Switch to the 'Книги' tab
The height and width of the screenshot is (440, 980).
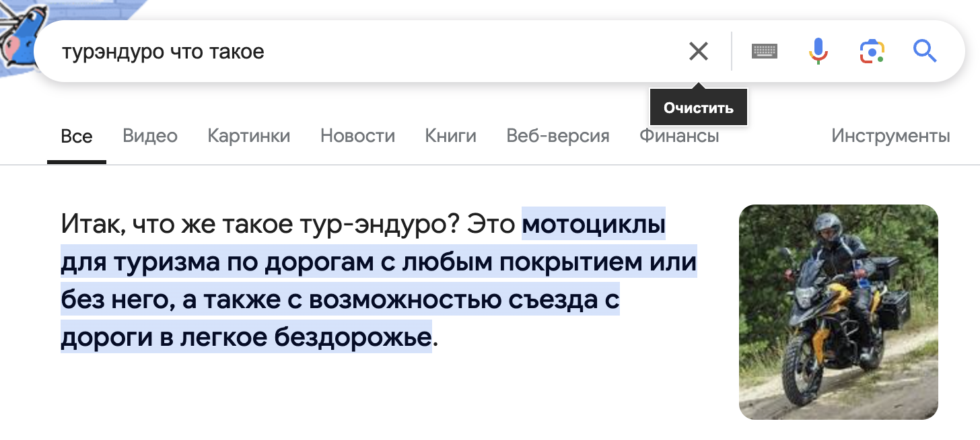[x=451, y=137]
